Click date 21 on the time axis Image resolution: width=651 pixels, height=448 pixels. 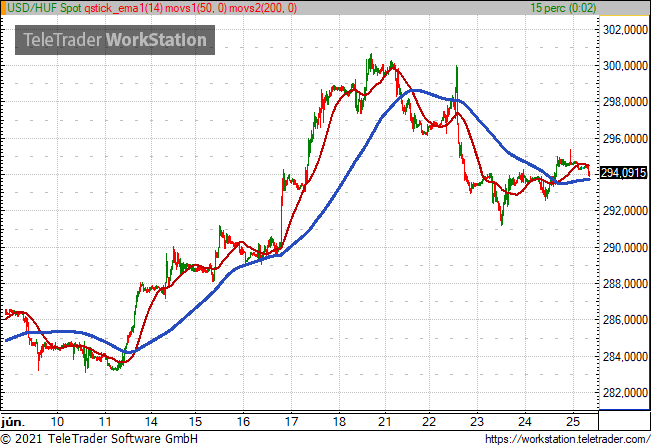point(385,422)
